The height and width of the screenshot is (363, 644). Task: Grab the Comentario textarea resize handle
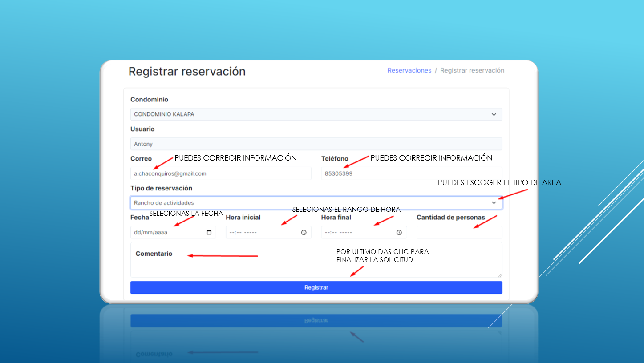click(x=500, y=275)
